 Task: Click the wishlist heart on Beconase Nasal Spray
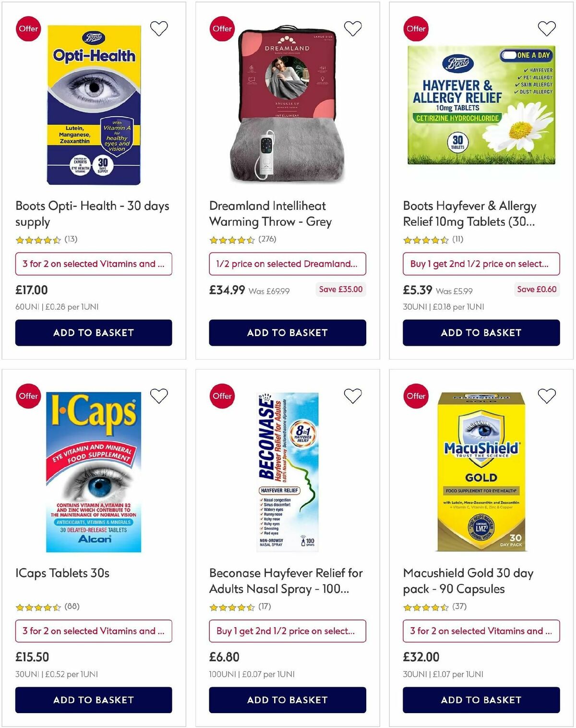point(353,396)
